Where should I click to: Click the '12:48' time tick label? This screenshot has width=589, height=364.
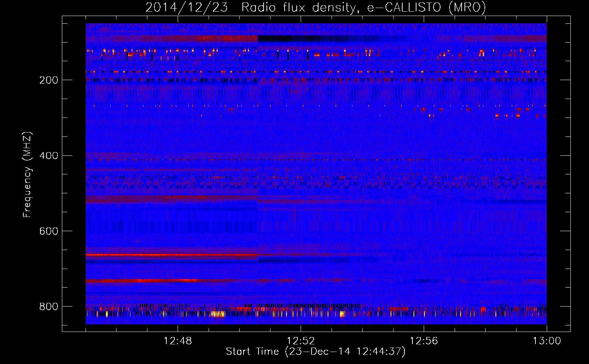[x=178, y=341]
